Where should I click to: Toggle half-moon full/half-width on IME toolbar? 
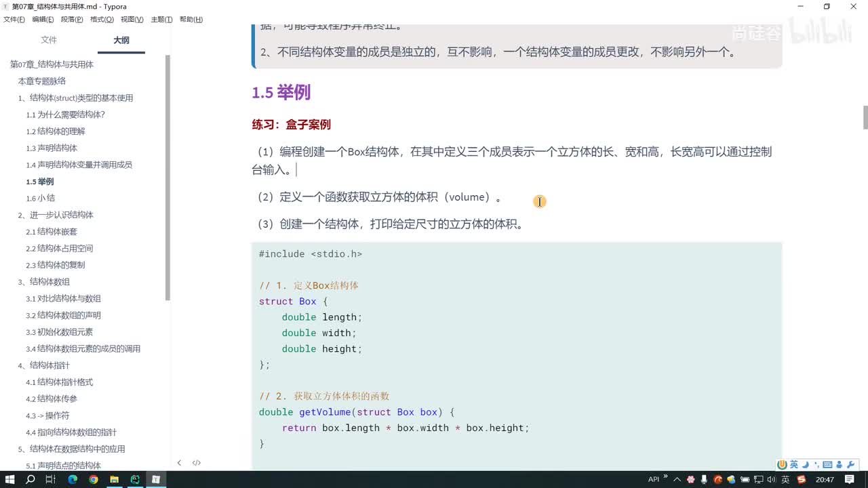click(806, 464)
